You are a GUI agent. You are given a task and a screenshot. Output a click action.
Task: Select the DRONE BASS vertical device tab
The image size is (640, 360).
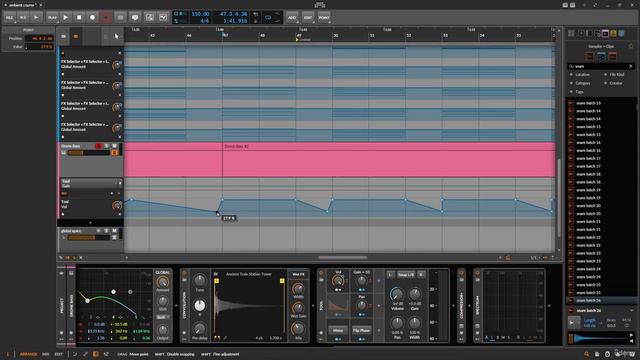(71, 305)
